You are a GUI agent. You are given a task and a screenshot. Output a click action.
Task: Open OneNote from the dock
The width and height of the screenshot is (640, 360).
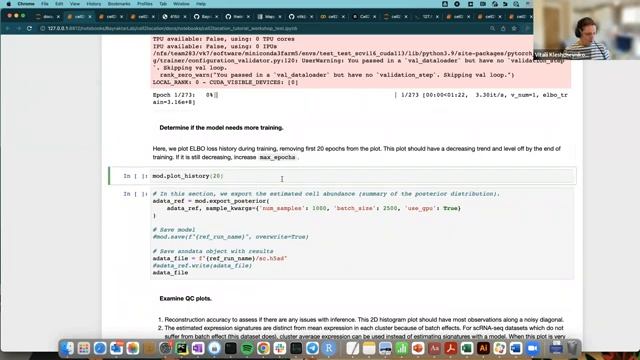tap(198, 348)
